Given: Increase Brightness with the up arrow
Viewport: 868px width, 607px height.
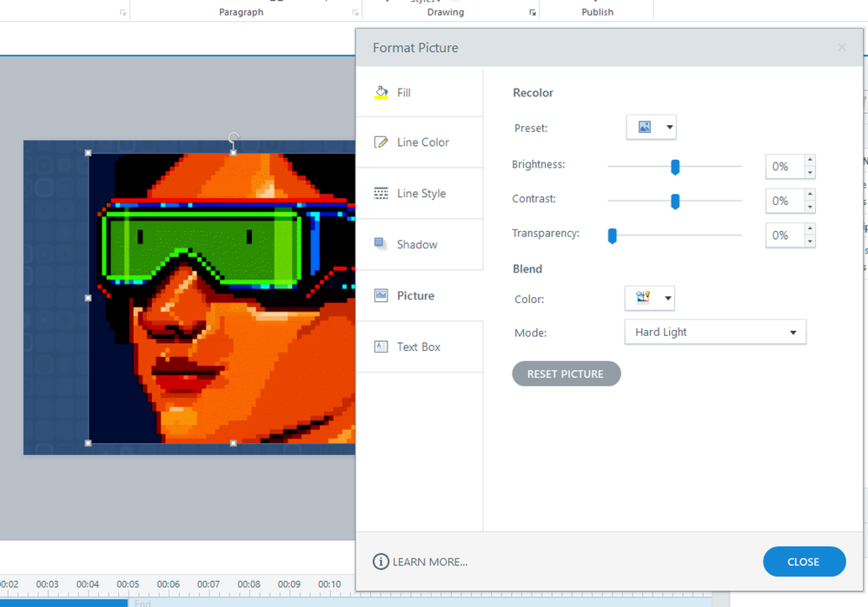Looking at the screenshot, I should [x=810, y=160].
